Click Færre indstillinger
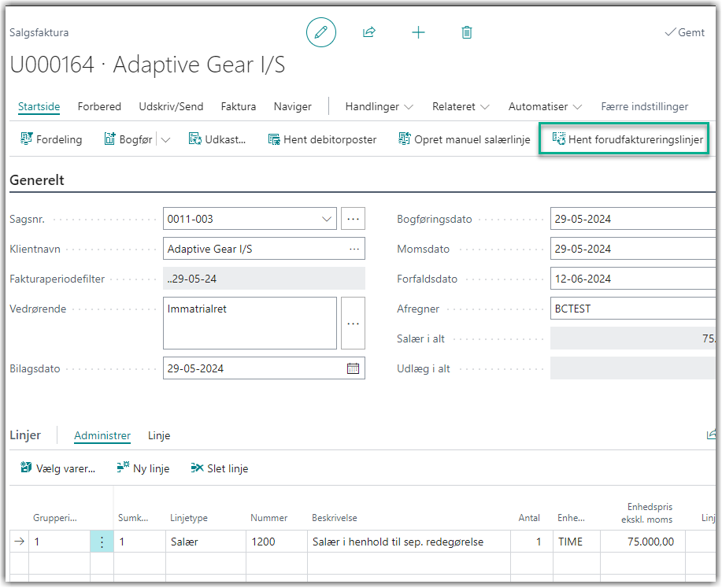This screenshot has height=588, width=722. click(645, 106)
